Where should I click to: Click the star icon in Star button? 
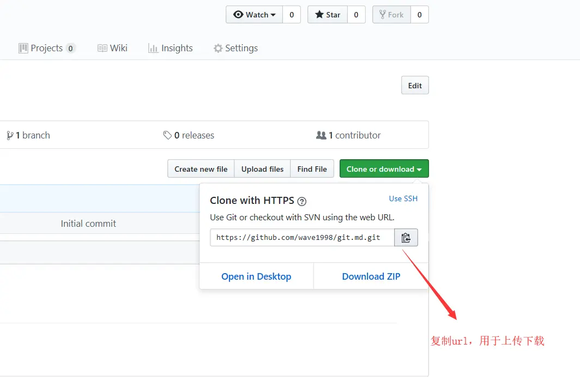[319, 14]
